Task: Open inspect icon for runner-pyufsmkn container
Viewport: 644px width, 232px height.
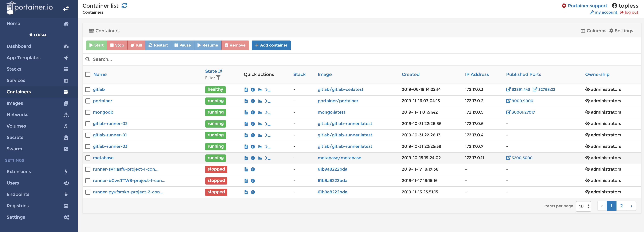Action: (x=253, y=192)
